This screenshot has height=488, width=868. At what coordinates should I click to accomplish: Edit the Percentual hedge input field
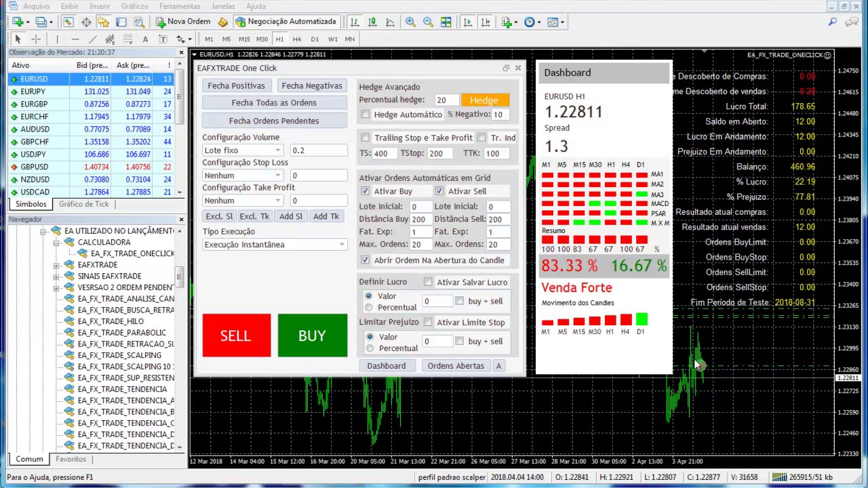click(446, 100)
